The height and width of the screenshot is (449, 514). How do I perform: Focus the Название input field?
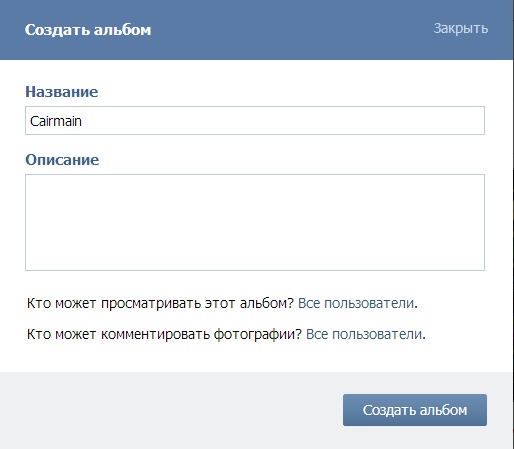point(255,121)
